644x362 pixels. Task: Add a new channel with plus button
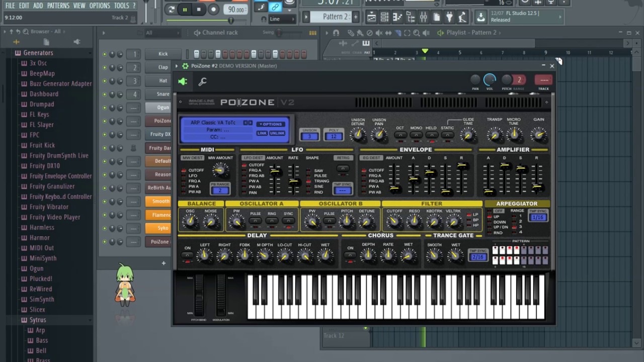(x=164, y=263)
